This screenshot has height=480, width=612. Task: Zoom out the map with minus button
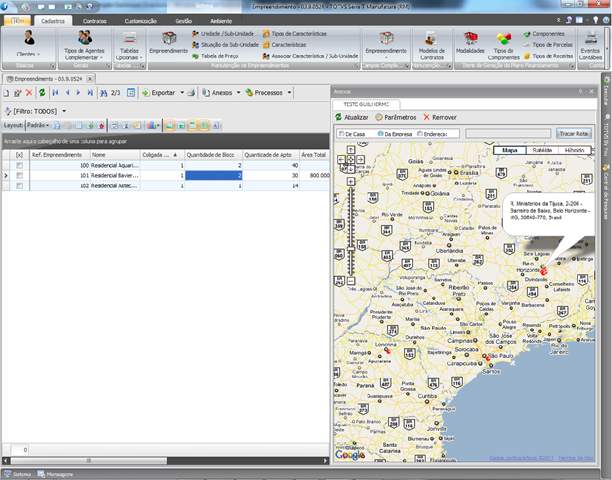350,281
